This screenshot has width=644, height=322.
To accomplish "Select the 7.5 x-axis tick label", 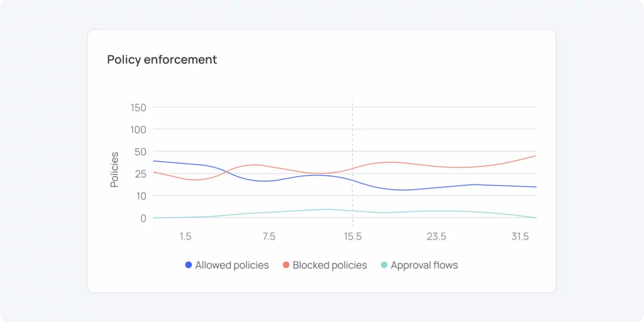I will click(x=269, y=237).
